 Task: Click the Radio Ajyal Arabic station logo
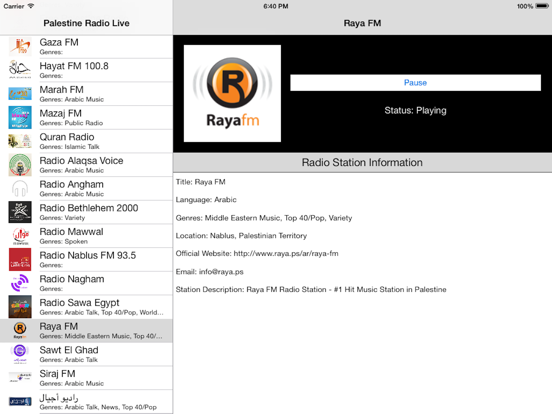point(20,401)
